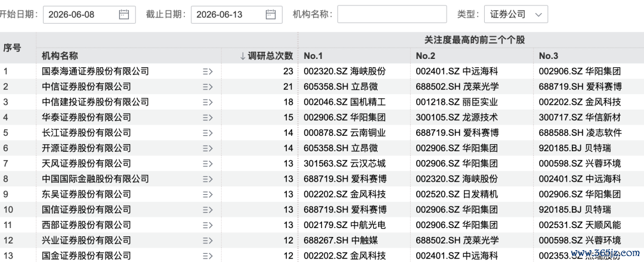The height and width of the screenshot is (262, 644).
Task: Open details icon for 长江证券股份有限公司
Action: pyautogui.click(x=208, y=133)
